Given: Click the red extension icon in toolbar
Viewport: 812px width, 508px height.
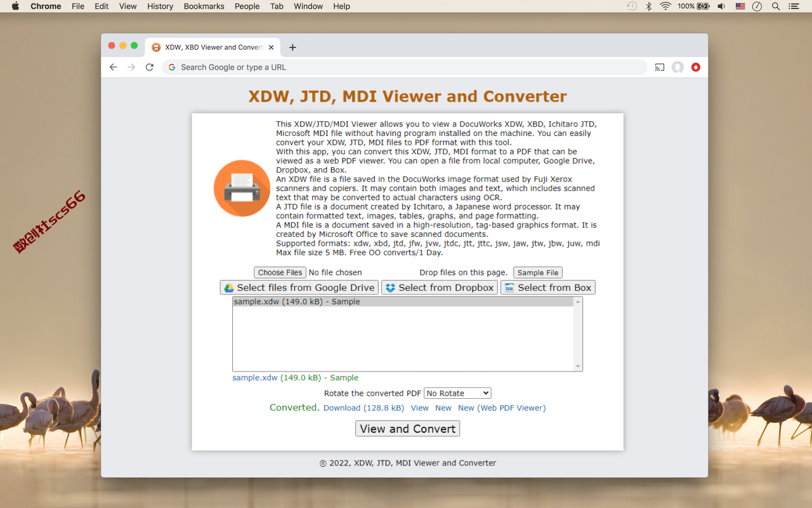Looking at the screenshot, I should [696, 67].
